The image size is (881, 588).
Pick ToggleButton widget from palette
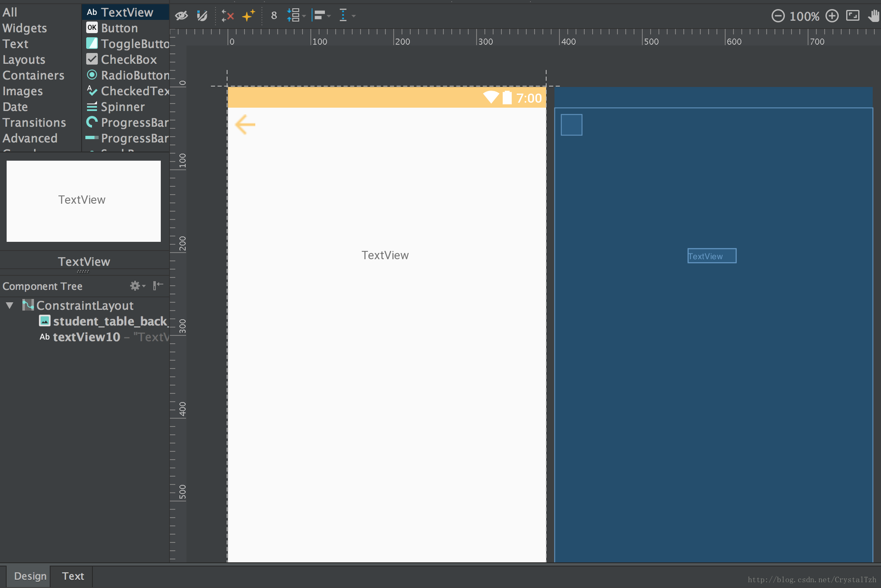tap(126, 44)
